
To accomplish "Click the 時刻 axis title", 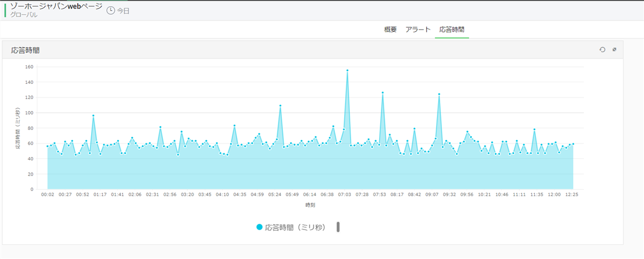I will (x=310, y=205).
